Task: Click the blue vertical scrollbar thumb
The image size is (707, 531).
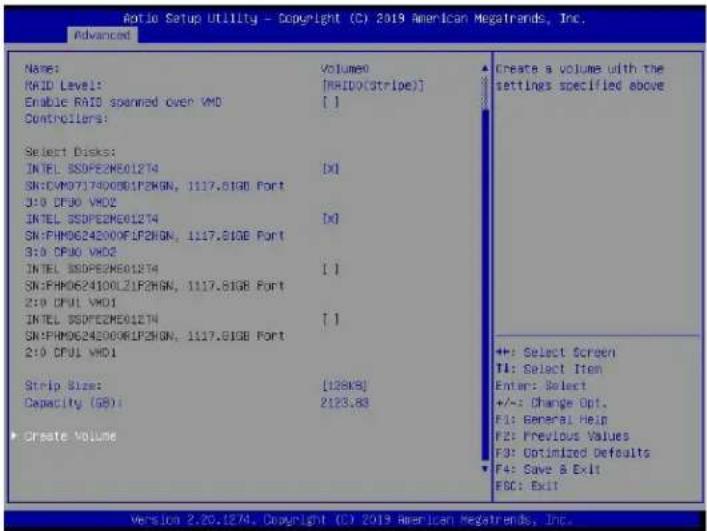Action: coord(486,284)
